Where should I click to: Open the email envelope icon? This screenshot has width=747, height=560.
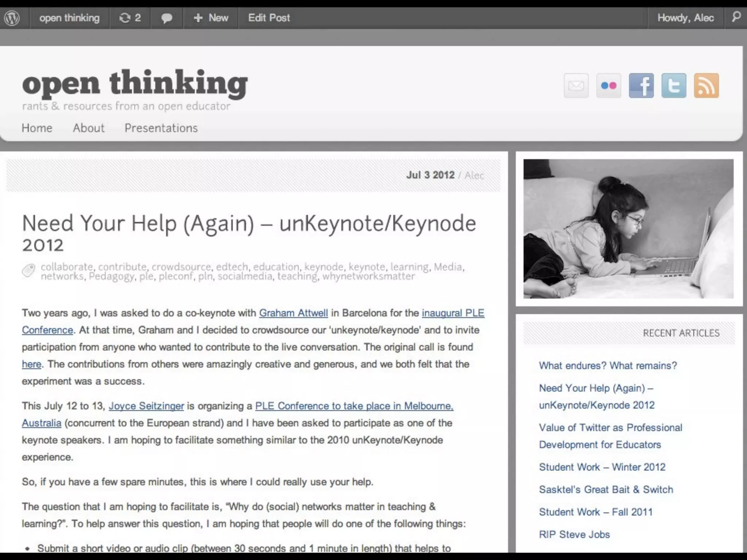pyautogui.click(x=576, y=86)
